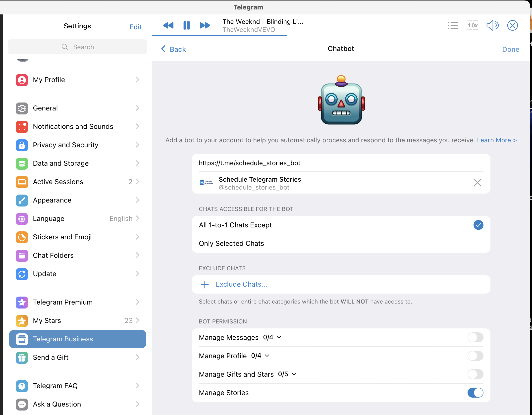Click the Exclude Chats... link
Screen dimensions: 532x415
coord(241,284)
